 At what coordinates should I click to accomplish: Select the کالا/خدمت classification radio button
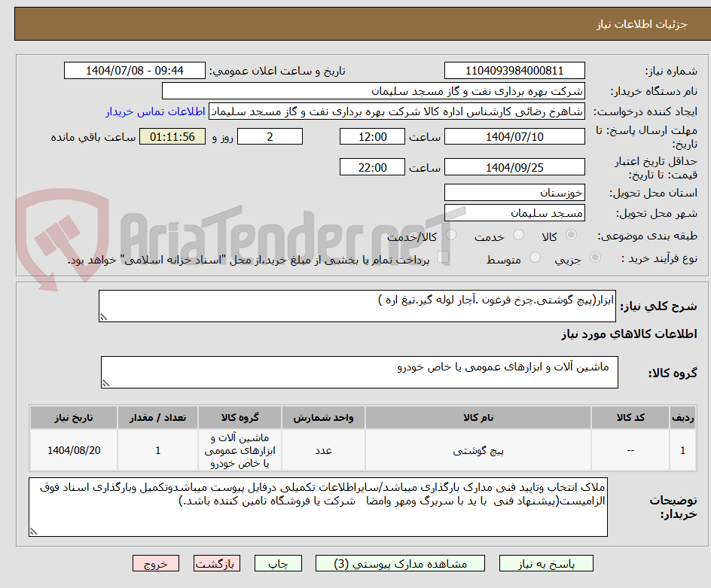pyautogui.click(x=452, y=235)
